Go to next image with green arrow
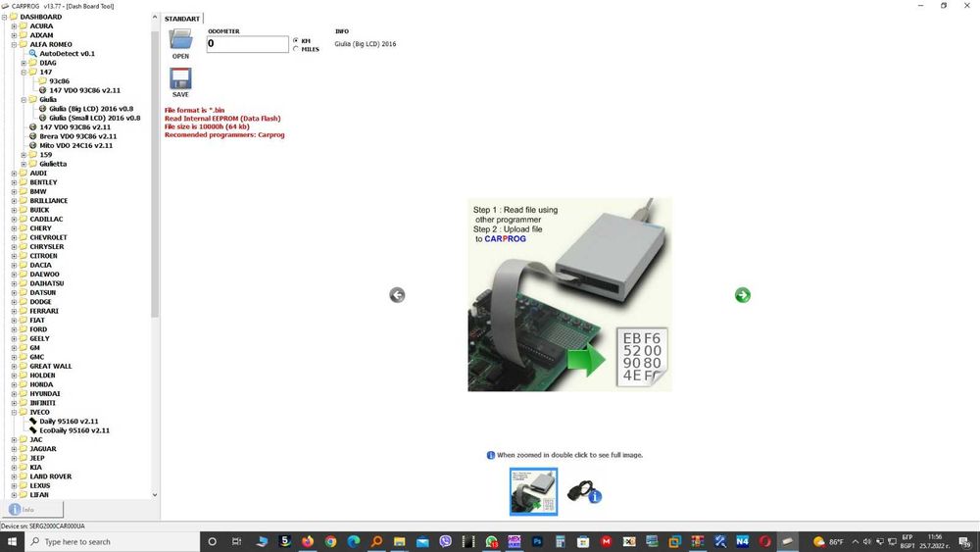The image size is (980, 552). pyautogui.click(x=743, y=295)
